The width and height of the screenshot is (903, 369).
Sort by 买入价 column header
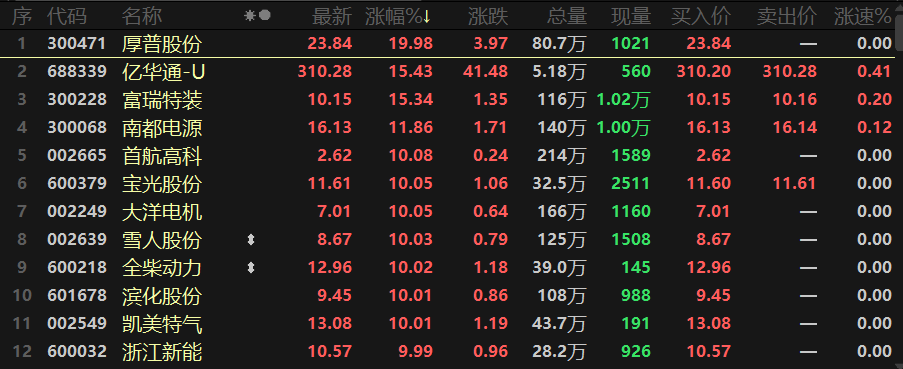(x=701, y=17)
